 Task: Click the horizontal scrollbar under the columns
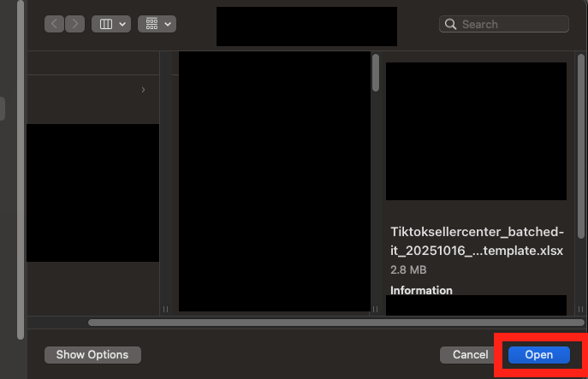[x=334, y=323]
